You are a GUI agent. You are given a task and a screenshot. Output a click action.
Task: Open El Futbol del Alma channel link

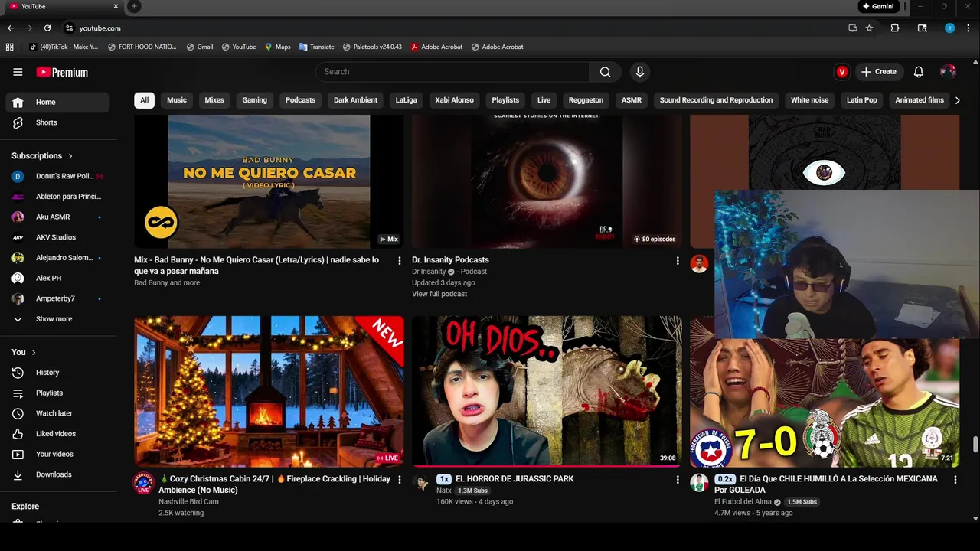[743, 502]
